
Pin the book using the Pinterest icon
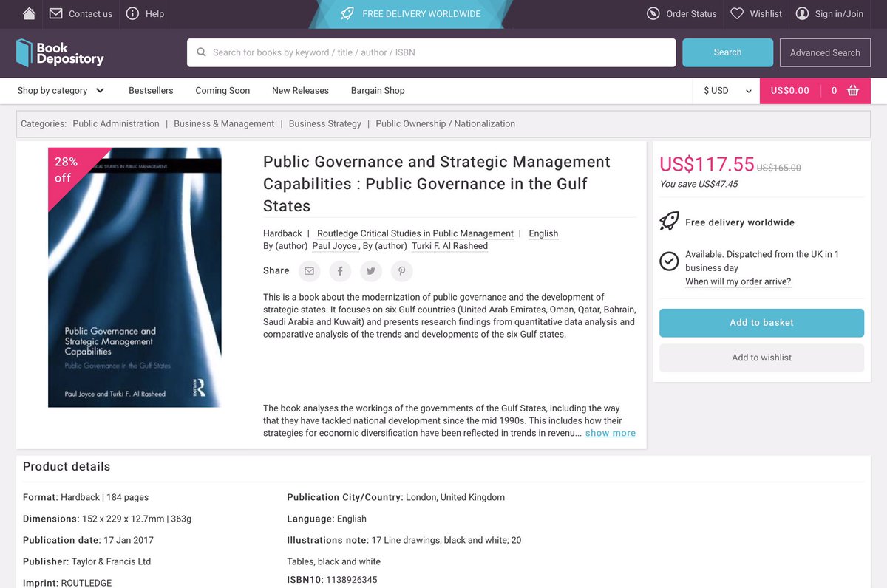tap(401, 271)
